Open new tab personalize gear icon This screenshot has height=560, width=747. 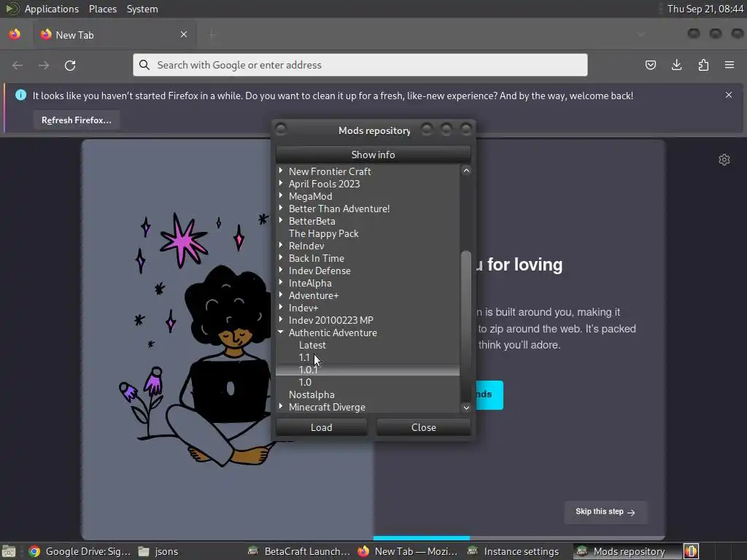point(724,160)
